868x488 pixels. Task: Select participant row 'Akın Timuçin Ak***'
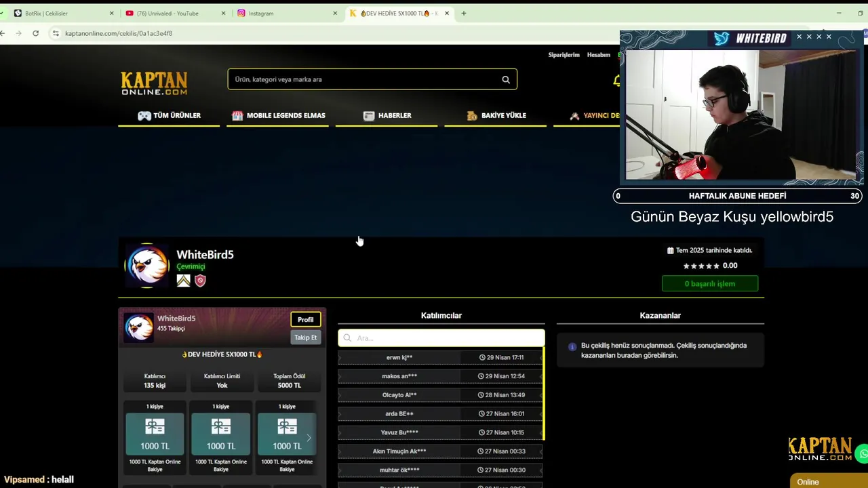click(x=440, y=451)
